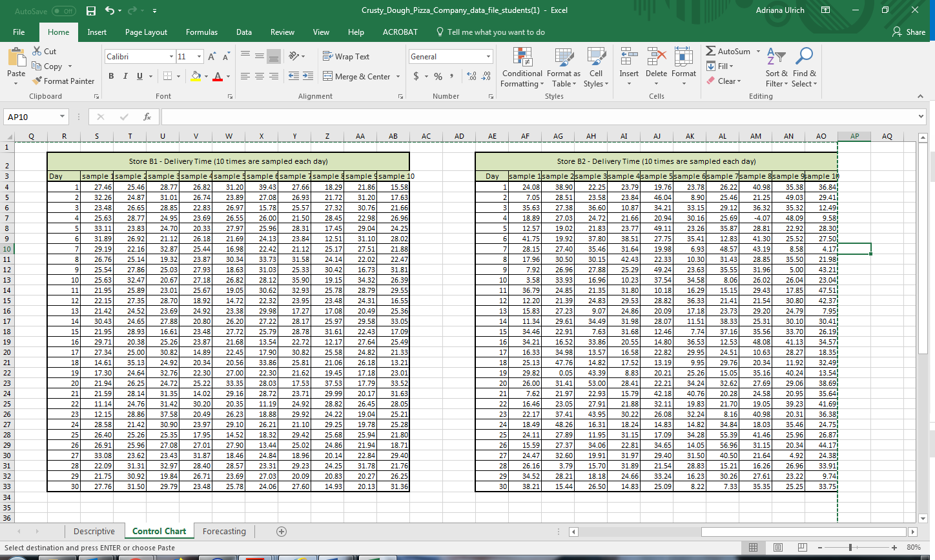The image size is (935, 560).
Task: Open the font name Calibri dropdown
Action: click(171, 57)
